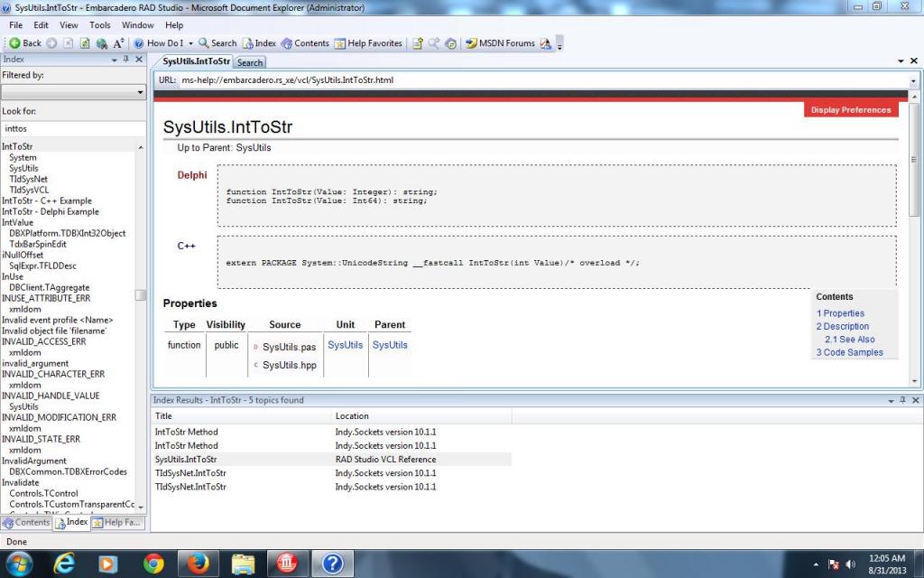
Task: Click the Location column header
Action: (422, 415)
